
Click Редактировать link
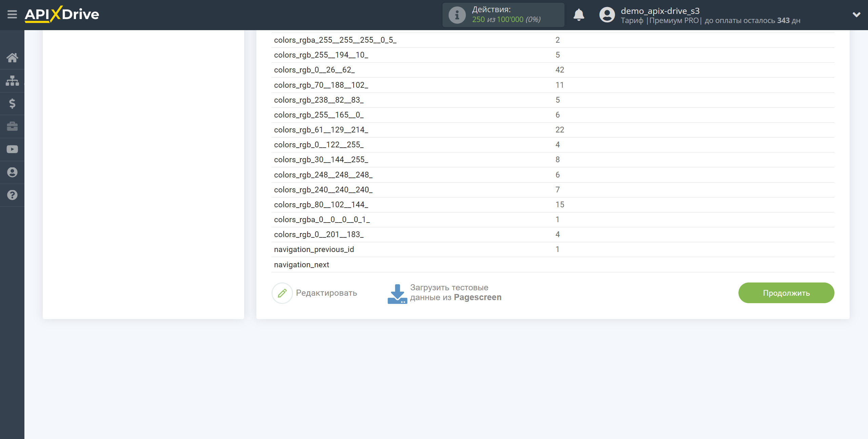326,293
